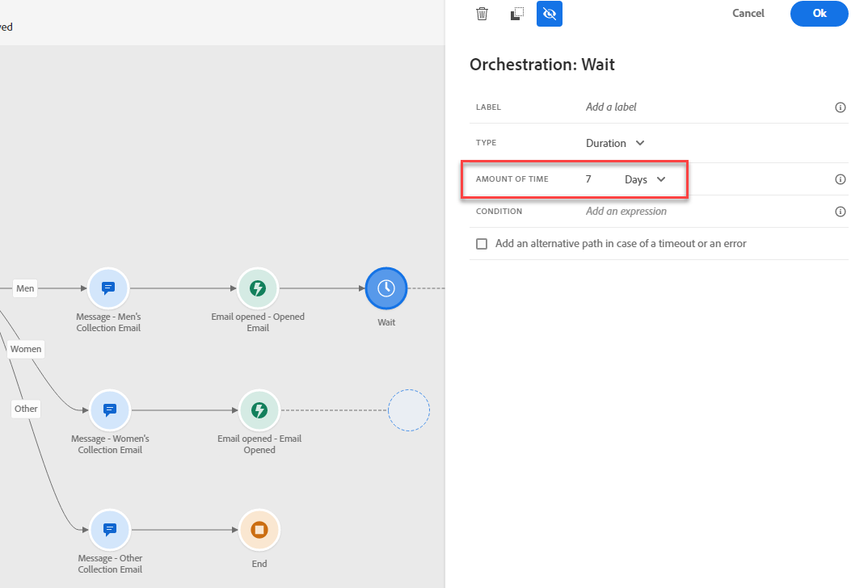This screenshot has height=588, width=868.
Task: Click the Women path label
Action: (26, 349)
